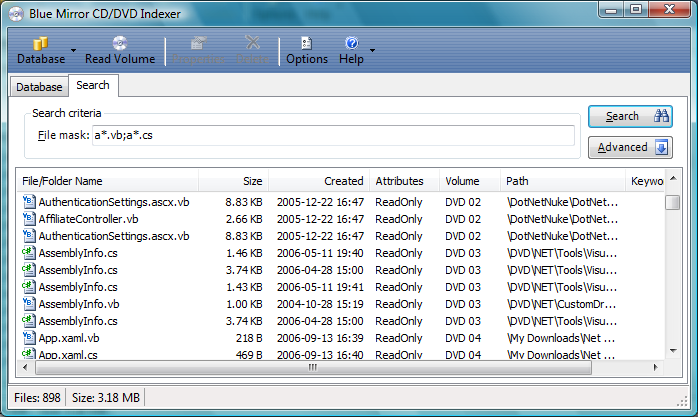The width and height of the screenshot is (698, 417).
Task: Minimize the Blue Mirror window
Action: pyautogui.click(x=611, y=10)
